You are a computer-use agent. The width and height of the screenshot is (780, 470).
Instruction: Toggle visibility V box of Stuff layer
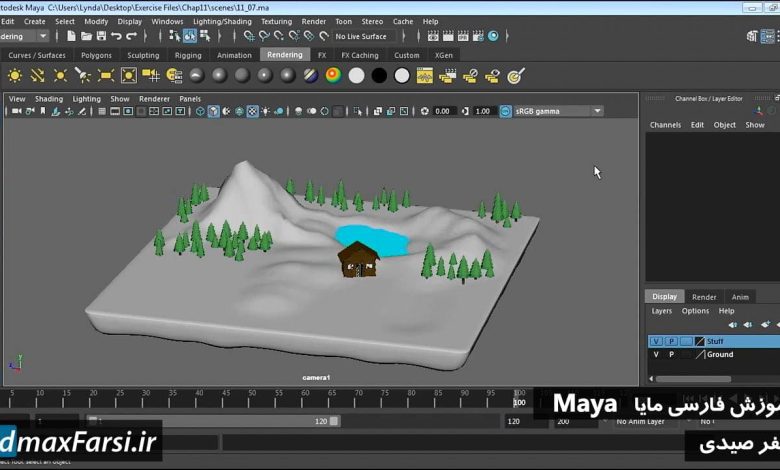click(x=656, y=341)
